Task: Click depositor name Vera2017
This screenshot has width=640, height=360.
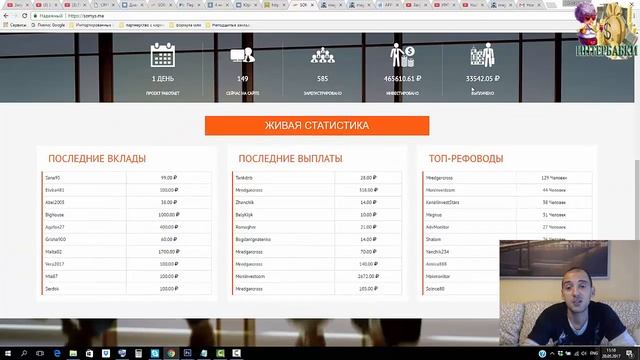Action: click(x=54, y=264)
